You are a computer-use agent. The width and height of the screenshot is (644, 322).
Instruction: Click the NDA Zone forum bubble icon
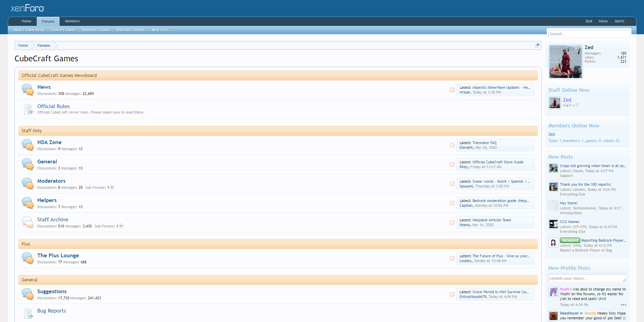click(28, 145)
